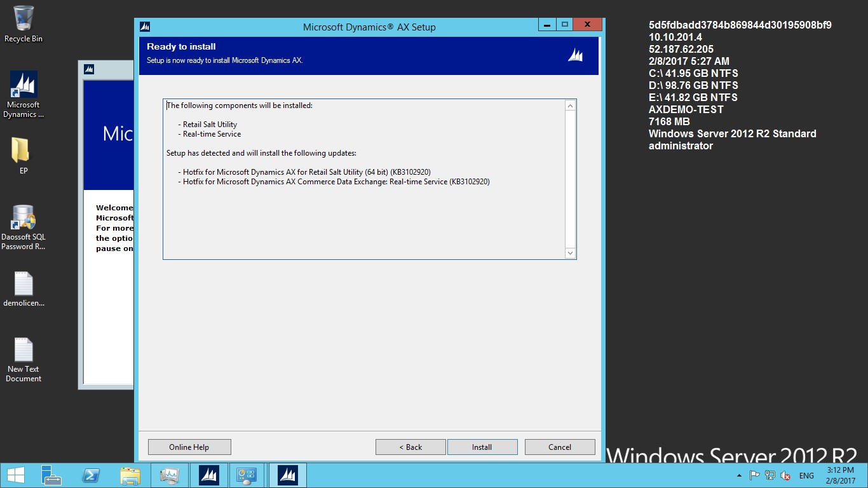Go back with the Back button
This screenshot has width=868, height=488.
tap(410, 447)
